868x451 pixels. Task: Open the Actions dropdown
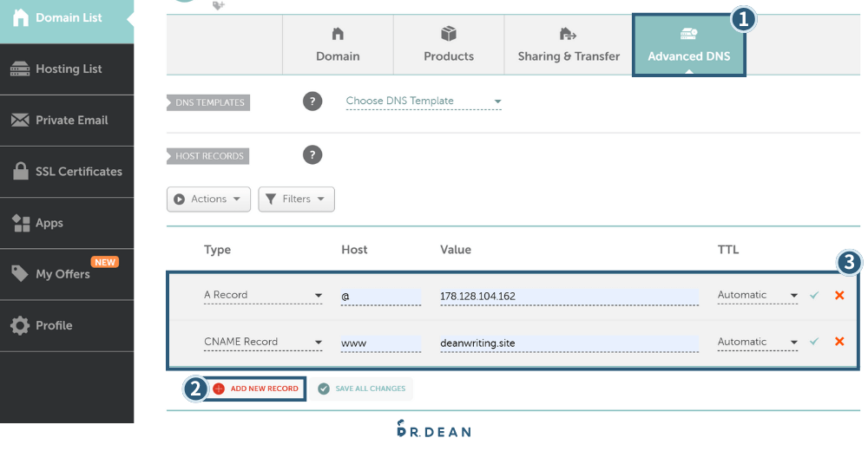coord(208,199)
